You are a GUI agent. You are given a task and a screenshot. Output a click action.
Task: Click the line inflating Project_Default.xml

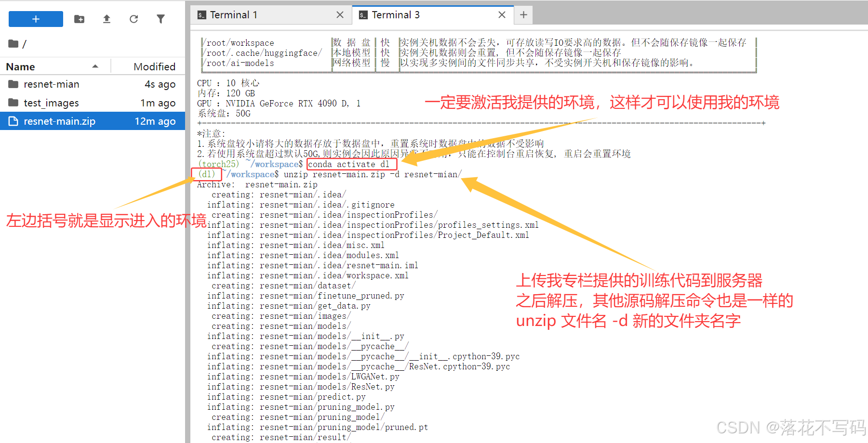tap(368, 235)
